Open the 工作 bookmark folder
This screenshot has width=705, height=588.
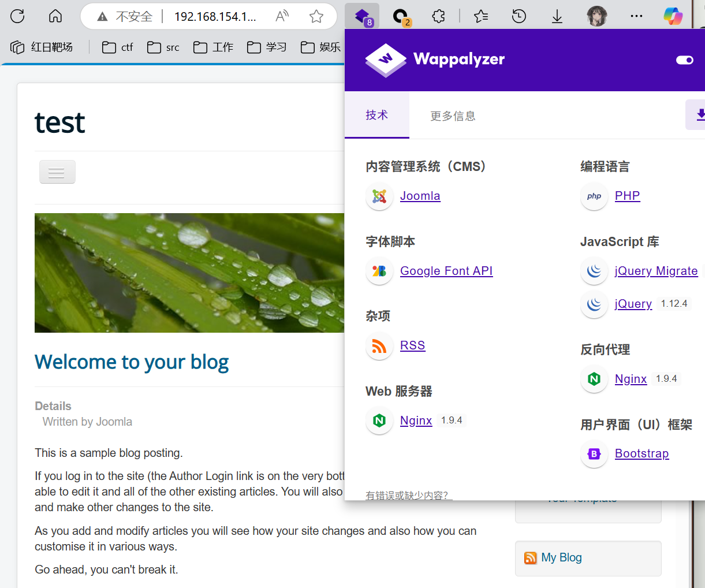pos(214,47)
